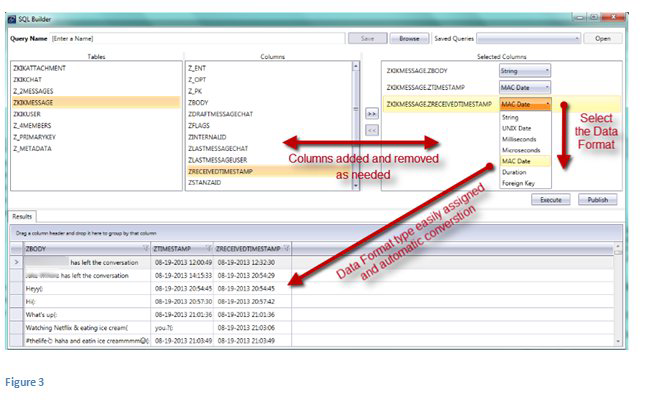Screen dimensions: 666x406
Task: Choose UNIX Date from the format list
Action: (x=517, y=127)
